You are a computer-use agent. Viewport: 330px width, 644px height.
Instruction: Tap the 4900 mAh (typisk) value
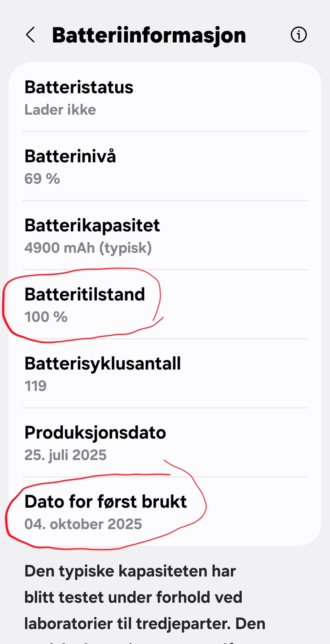pos(88,248)
